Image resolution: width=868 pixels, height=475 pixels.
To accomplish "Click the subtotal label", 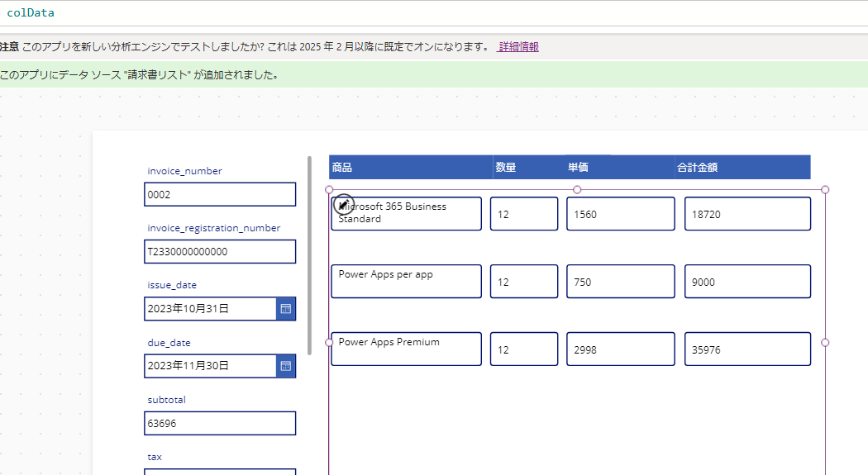I will click(x=167, y=400).
